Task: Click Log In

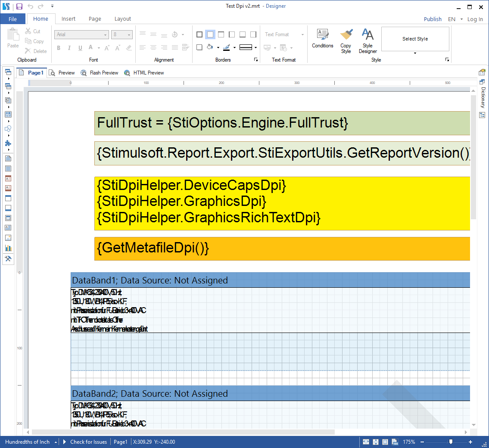Action: 475,19
